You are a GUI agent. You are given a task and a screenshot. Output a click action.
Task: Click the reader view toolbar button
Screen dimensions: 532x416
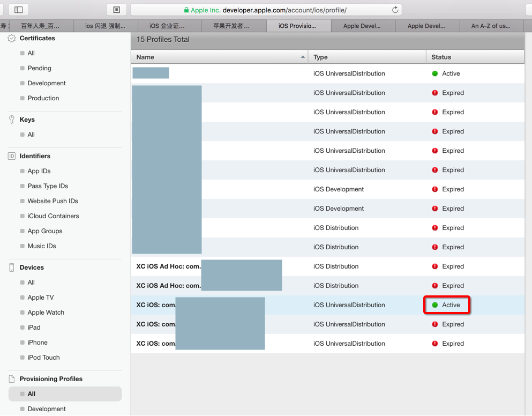(116, 10)
